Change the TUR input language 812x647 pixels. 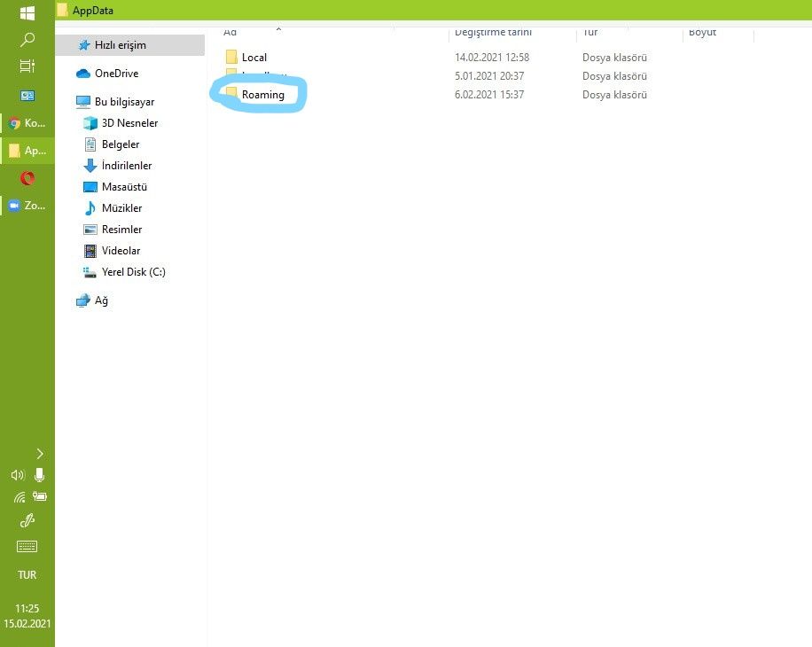[27, 575]
